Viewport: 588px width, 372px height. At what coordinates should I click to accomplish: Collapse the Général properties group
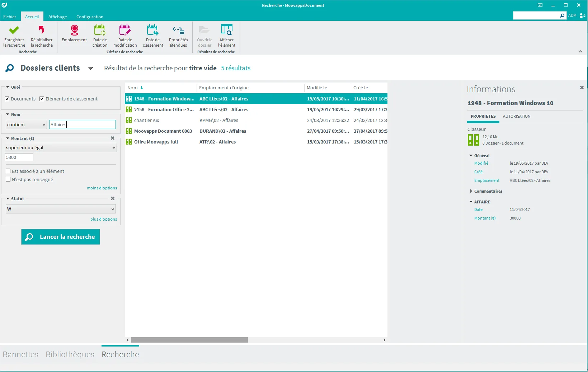pyautogui.click(x=471, y=156)
